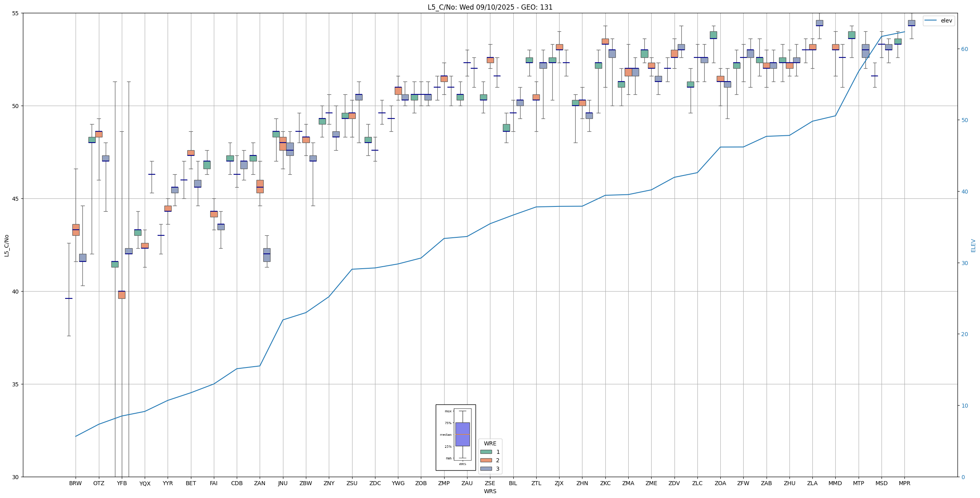Click the WRS x-axis title
Viewport: 980px width, 498px height.
(490, 491)
